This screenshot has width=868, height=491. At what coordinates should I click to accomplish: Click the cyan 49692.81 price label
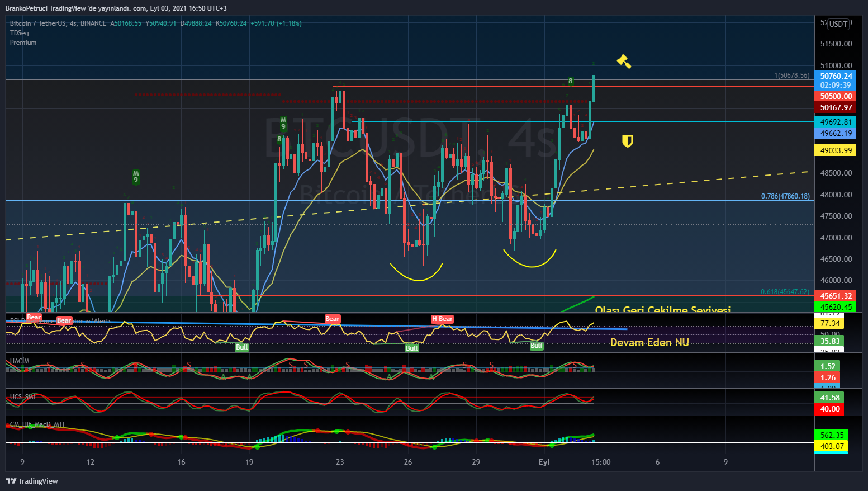coord(836,122)
